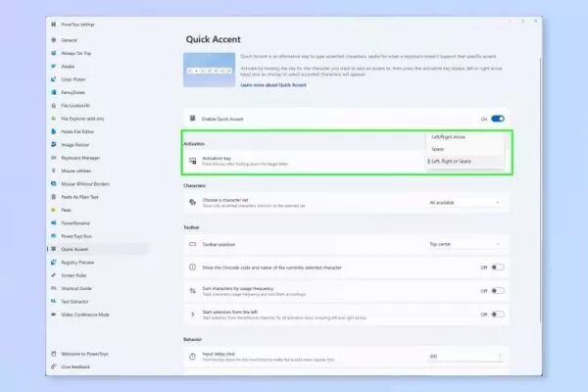Select Paste As Plain Text icon

54,197
